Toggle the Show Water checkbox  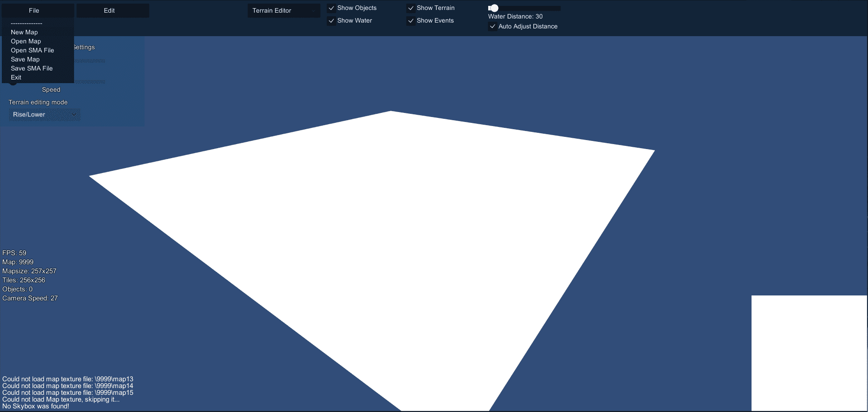[331, 21]
